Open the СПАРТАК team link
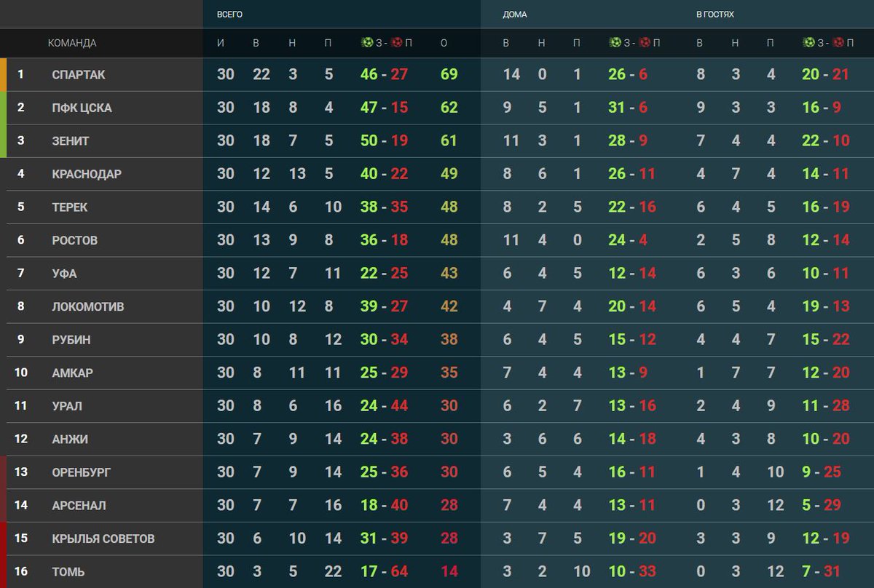 coord(79,74)
